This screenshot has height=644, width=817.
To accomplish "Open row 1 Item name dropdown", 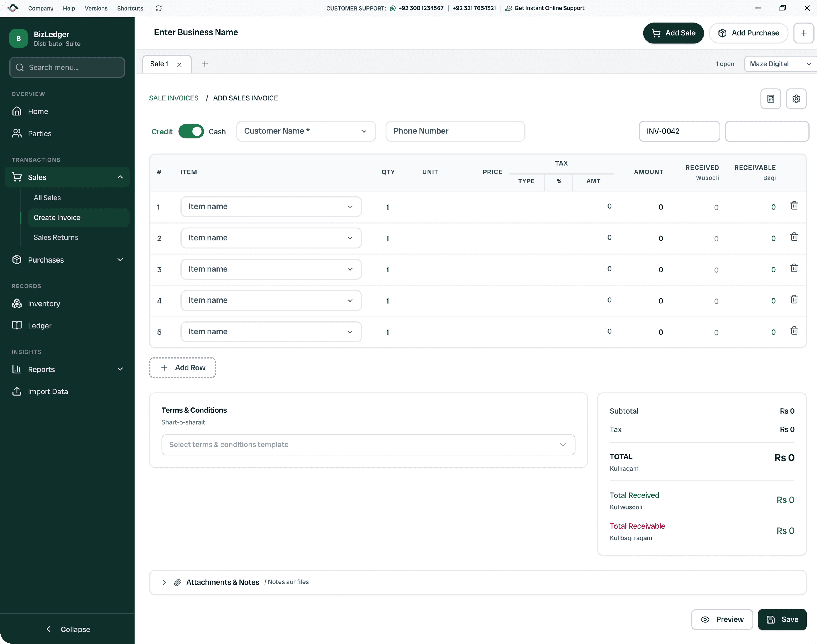I will tap(271, 207).
